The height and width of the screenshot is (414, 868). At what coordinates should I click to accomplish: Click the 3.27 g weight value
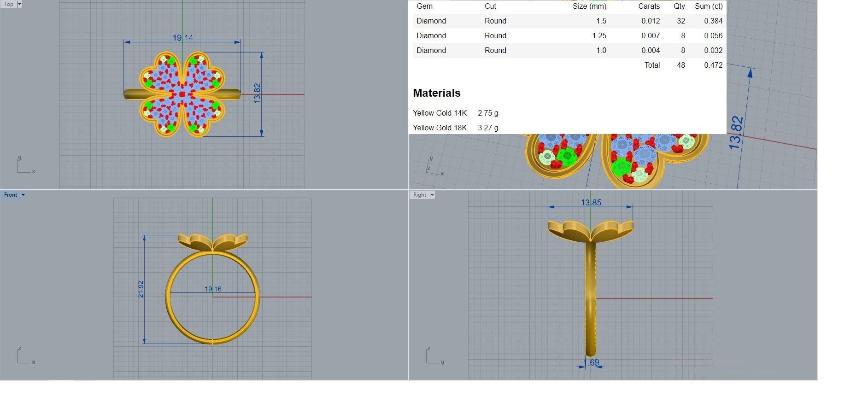tap(488, 128)
